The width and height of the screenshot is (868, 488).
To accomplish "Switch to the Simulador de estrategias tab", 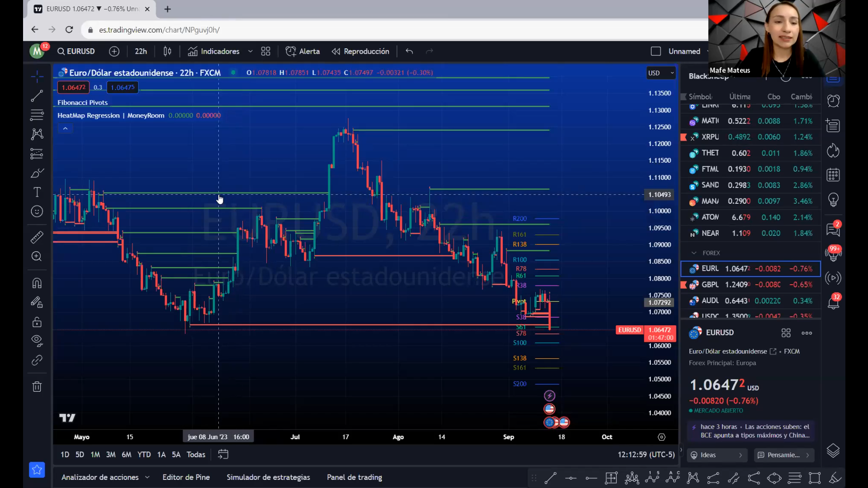I will [x=268, y=478].
